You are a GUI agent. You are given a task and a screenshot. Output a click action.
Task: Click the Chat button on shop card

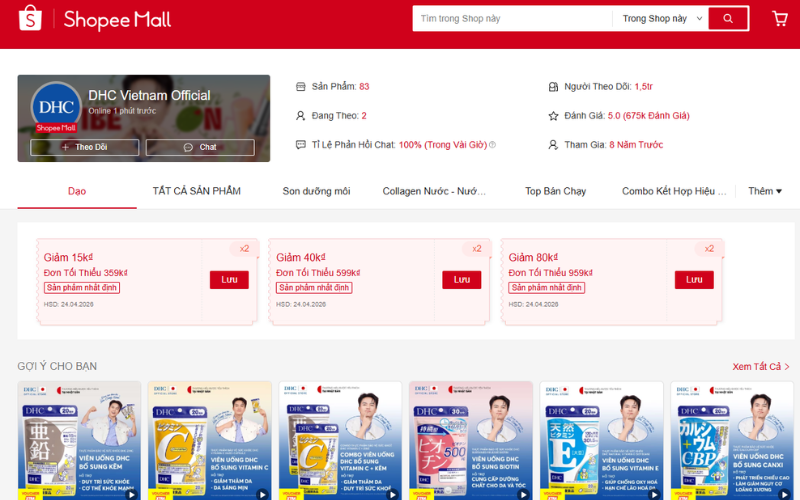200,147
